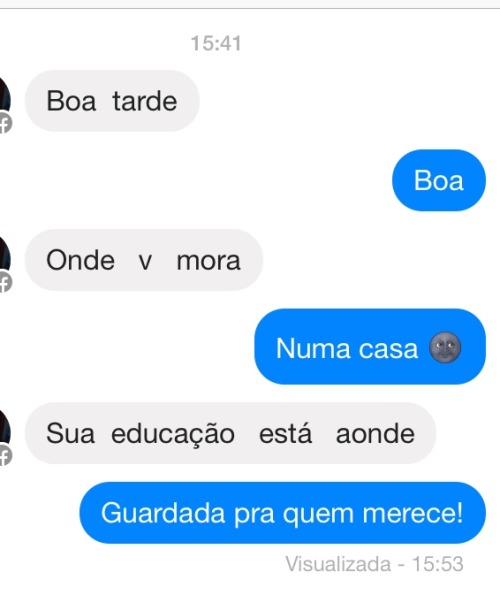
Task: Click the word "tarde" in the first message
Action: (145, 101)
